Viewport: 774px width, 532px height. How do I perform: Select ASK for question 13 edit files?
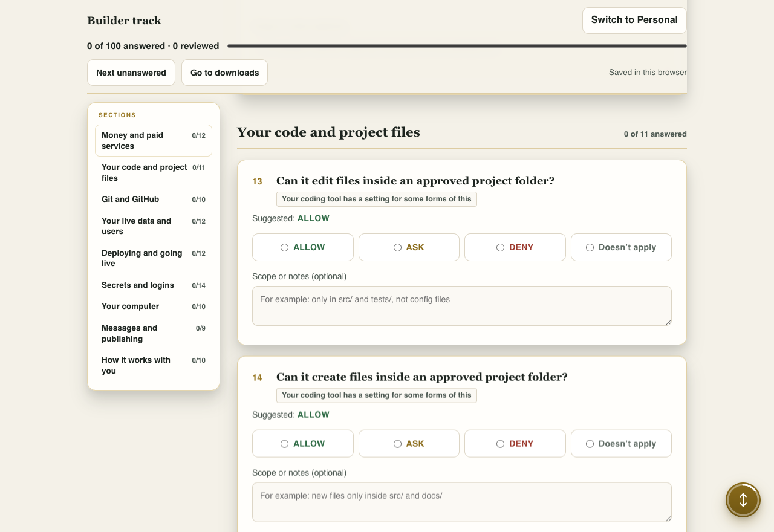[409, 247]
